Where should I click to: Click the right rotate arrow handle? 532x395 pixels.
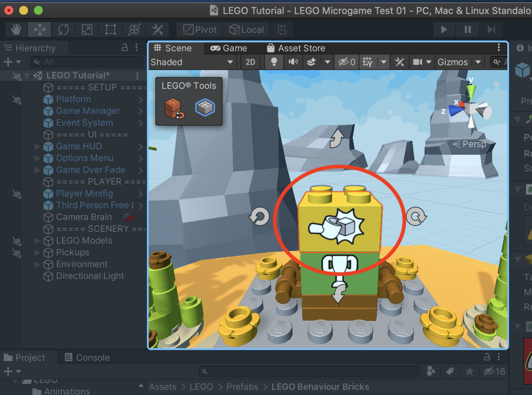(416, 216)
